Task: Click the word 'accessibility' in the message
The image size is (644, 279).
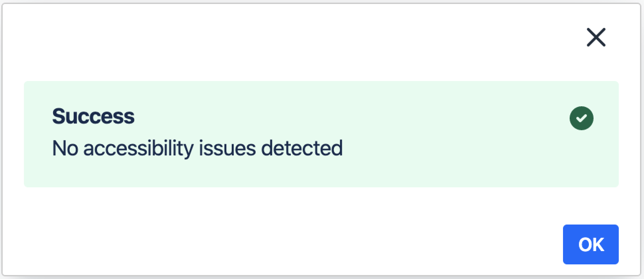Action: tap(138, 148)
